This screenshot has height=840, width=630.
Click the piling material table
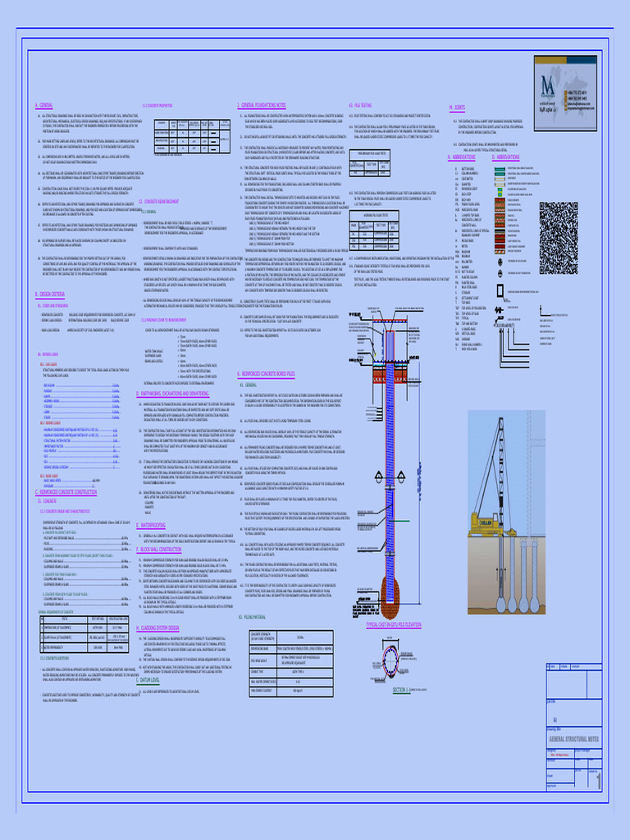tap(291, 663)
